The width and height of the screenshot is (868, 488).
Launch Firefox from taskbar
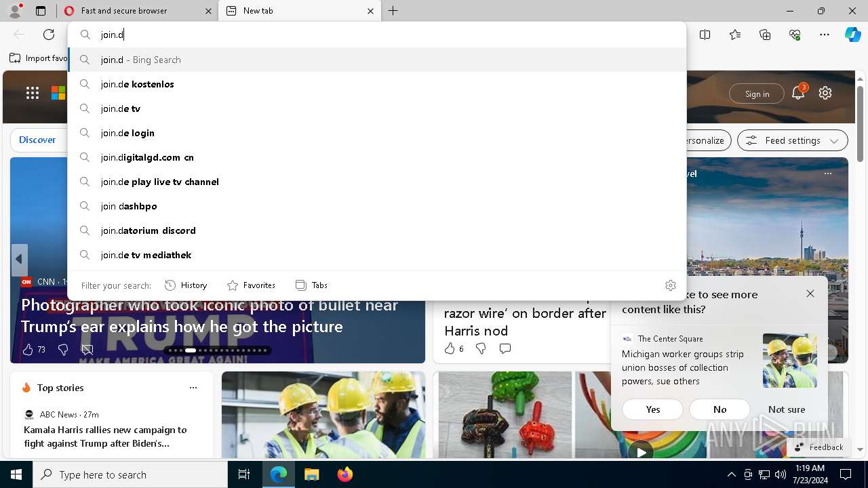tap(344, 474)
